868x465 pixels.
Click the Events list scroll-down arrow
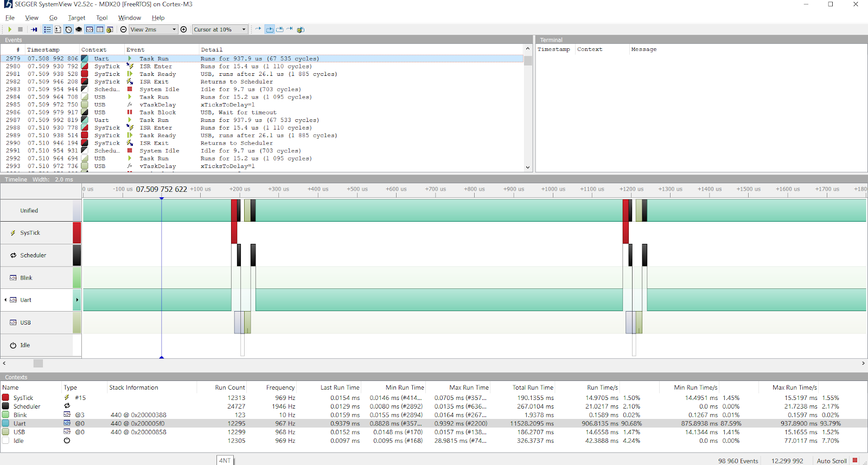528,167
